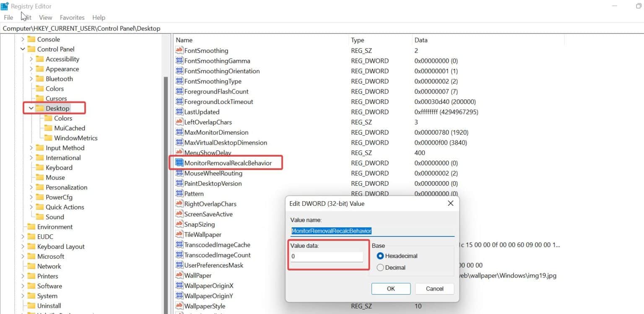
Task: Click the DWORD icon beside UserPreferencesMask
Action: tap(179, 265)
